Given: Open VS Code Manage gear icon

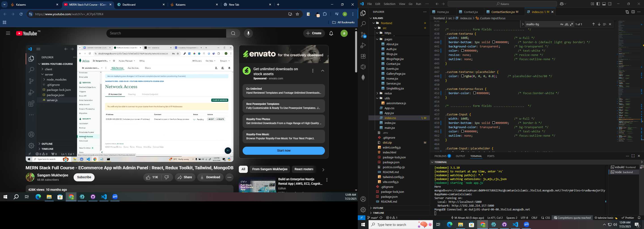Looking at the screenshot, I should (x=363, y=210).
